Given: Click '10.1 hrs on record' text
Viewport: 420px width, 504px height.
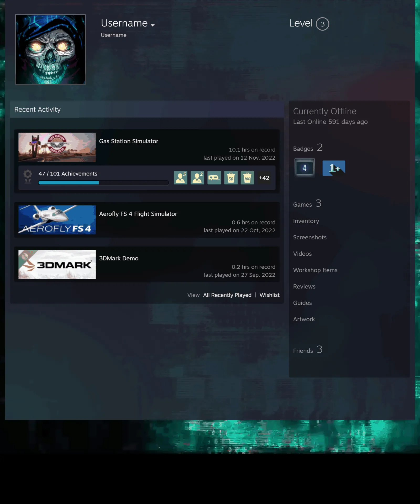Looking at the screenshot, I should pyautogui.click(x=252, y=150).
